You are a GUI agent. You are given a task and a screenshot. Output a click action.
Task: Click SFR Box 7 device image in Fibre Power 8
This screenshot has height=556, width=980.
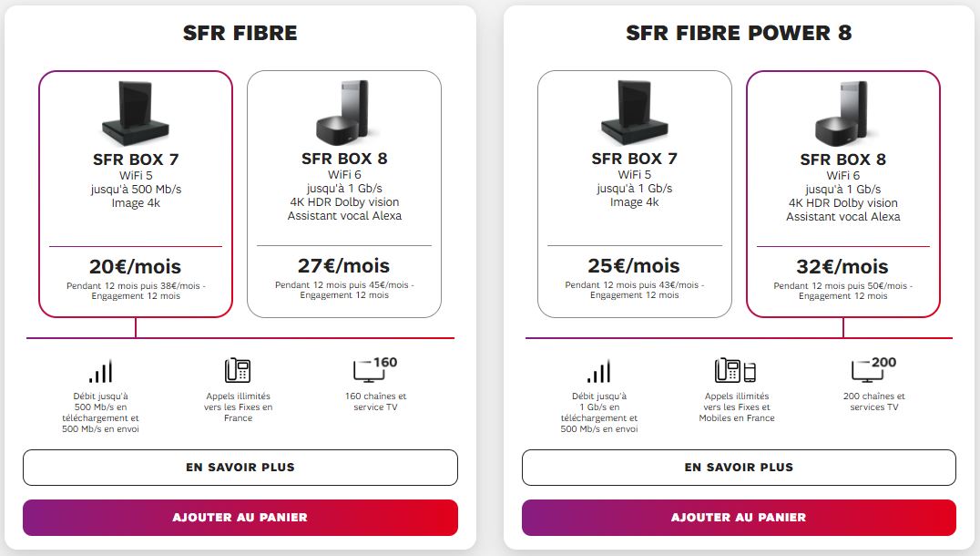[635, 113]
